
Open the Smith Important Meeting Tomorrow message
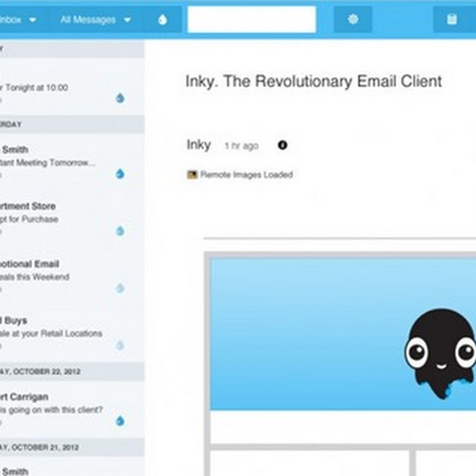pyautogui.click(x=72, y=162)
